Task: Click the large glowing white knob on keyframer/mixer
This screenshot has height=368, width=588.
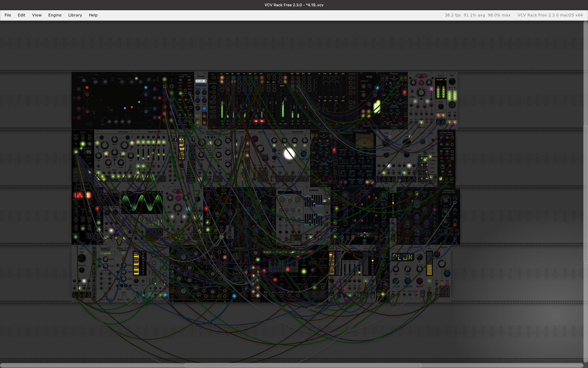Action: (289, 154)
